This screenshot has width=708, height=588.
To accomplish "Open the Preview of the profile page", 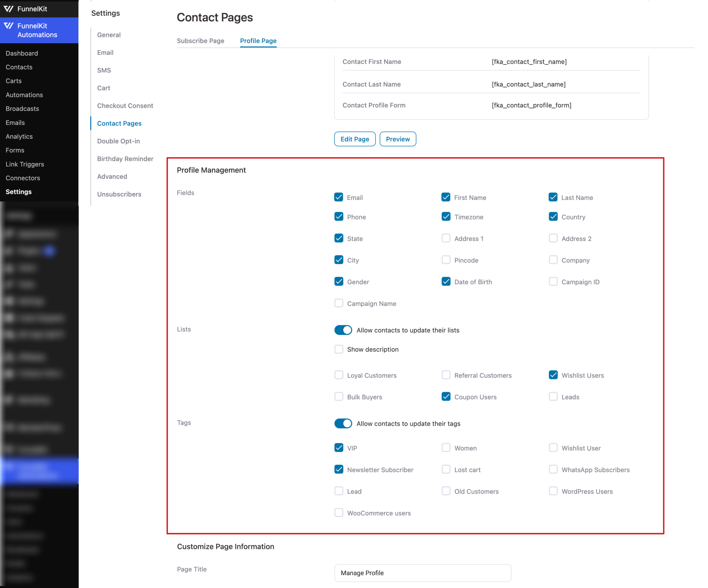I will 397,139.
